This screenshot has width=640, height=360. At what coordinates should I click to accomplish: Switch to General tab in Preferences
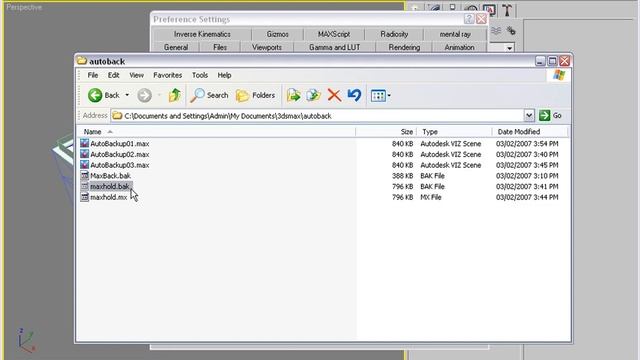click(x=176, y=47)
